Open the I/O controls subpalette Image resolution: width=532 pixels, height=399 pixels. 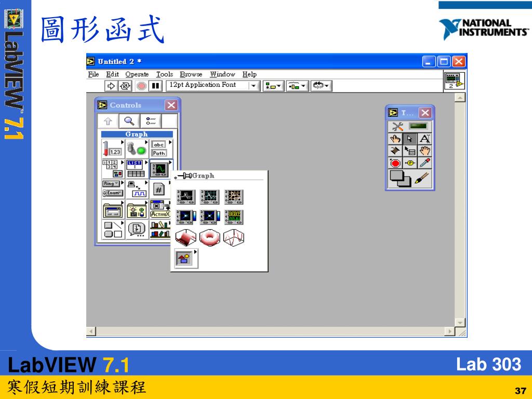click(137, 189)
